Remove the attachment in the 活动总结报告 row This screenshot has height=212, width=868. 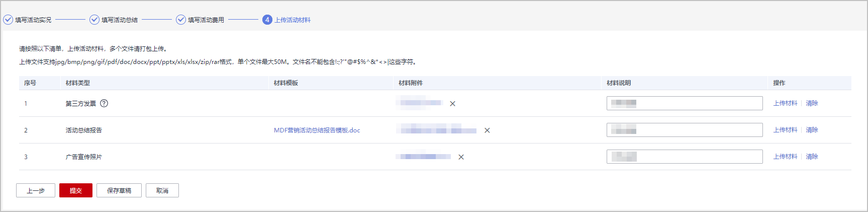click(487, 130)
